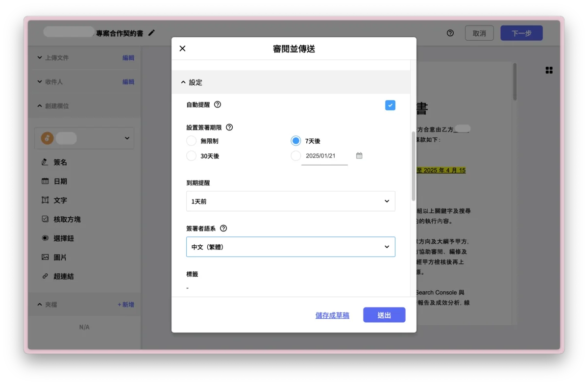Open the 簽署者語系 language dropdown
Viewport: 588px width, 385px height.
291,247
